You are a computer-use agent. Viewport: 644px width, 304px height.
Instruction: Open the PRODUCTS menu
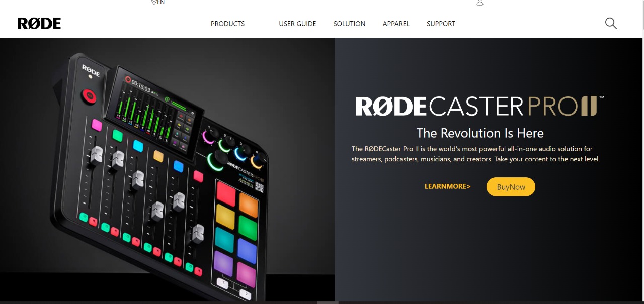click(x=227, y=24)
